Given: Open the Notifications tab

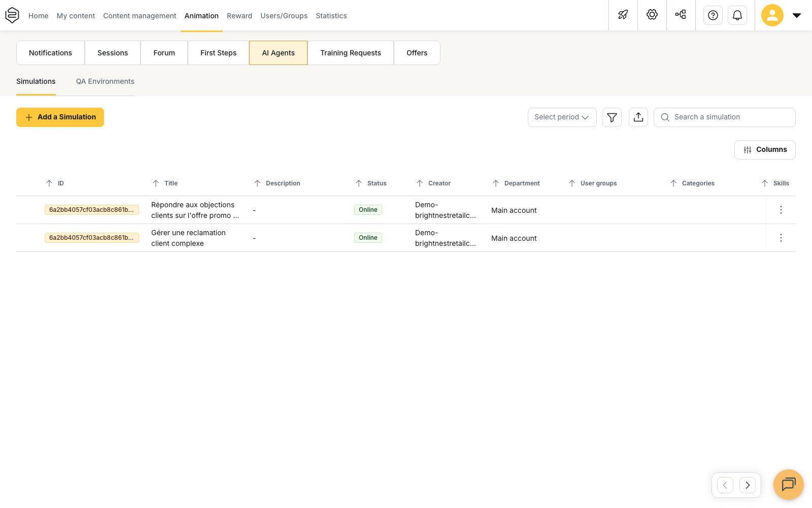Looking at the screenshot, I should pyautogui.click(x=50, y=53).
